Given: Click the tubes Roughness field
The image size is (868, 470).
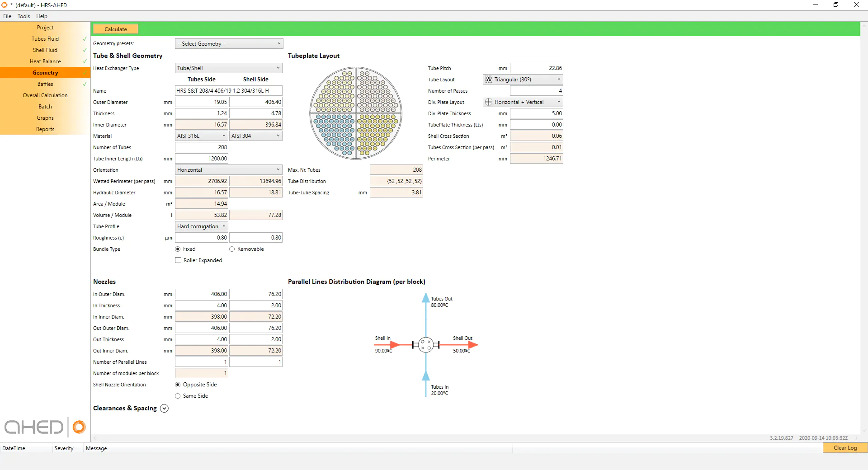Looking at the screenshot, I should (x=202, y=238).
